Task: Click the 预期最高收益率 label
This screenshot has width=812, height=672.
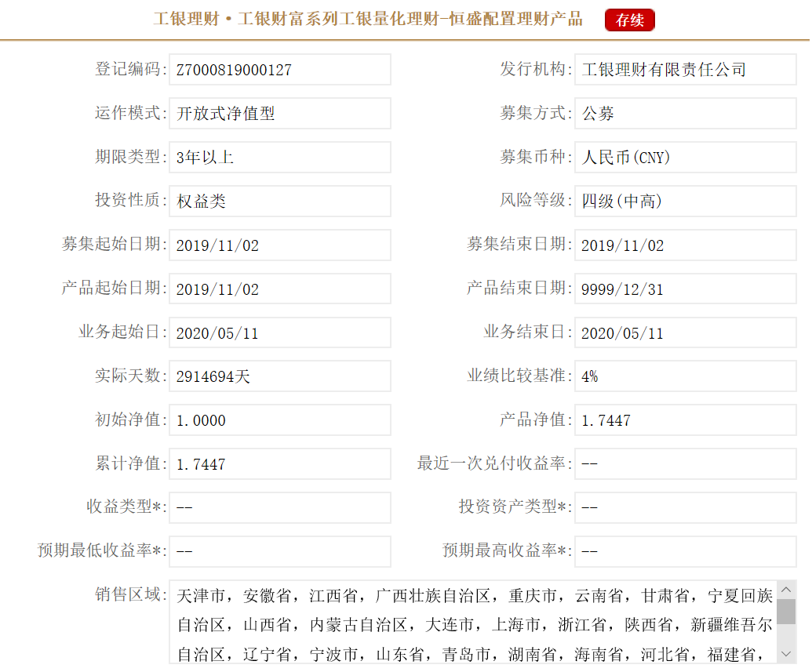Action: click(507, 551)
